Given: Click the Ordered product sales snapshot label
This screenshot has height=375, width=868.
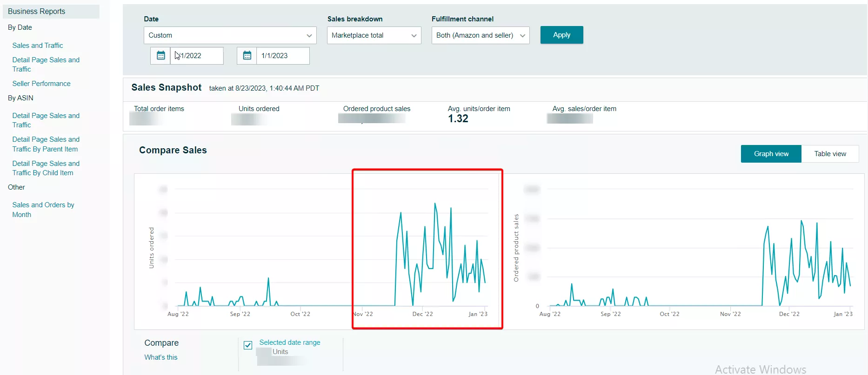Looking at the screenshot, I should [377, 109].
